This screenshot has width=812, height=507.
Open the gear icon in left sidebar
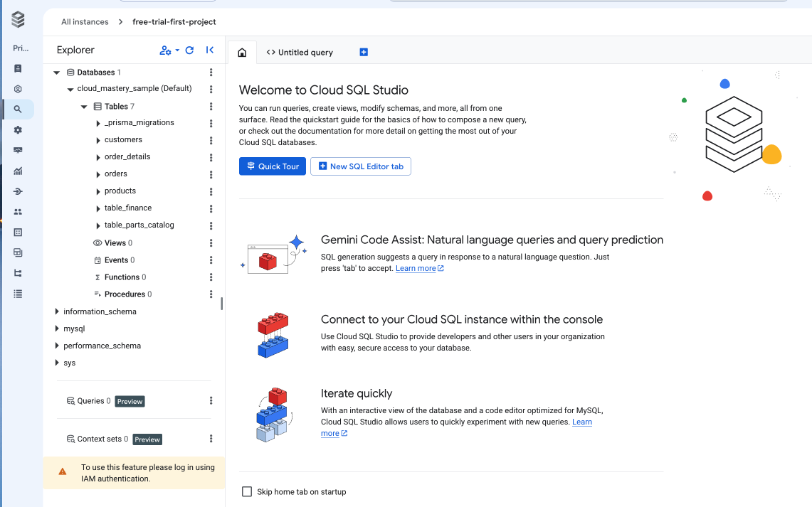coord(18,130)
